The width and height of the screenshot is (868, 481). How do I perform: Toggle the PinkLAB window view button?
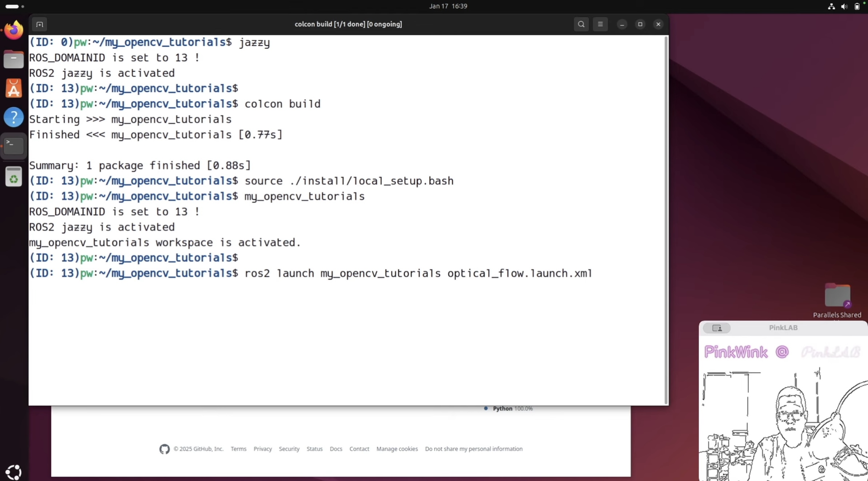[x=717, y=328]
